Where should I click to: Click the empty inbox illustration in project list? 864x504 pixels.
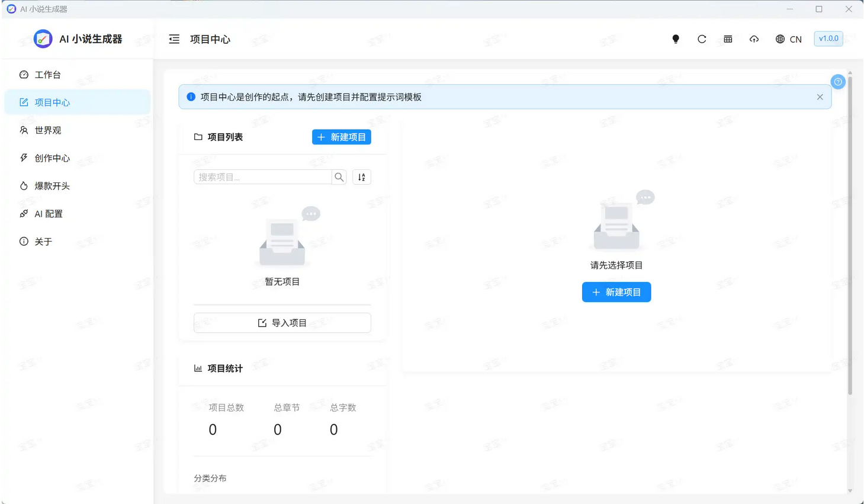(288, 236)
